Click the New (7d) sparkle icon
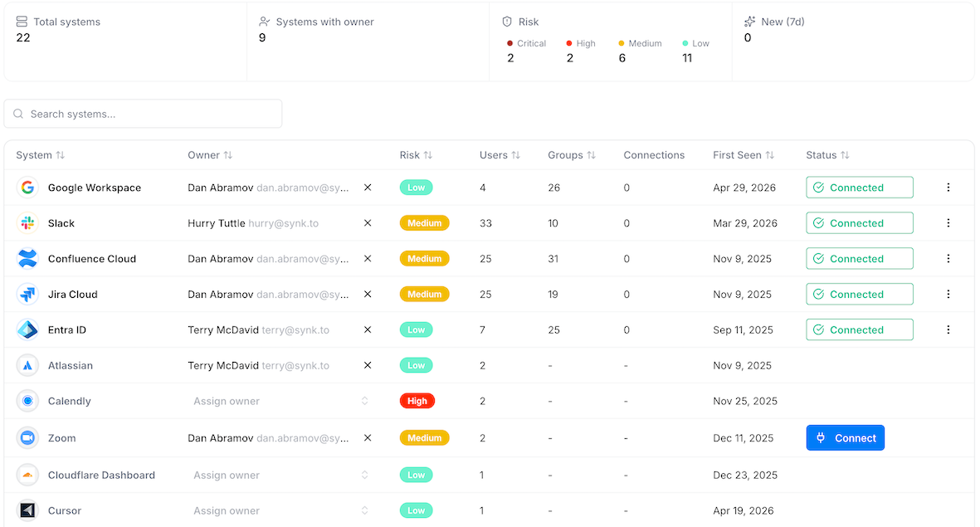Image resolution: width=980 pixels, height=527 pixels. [x=750, y=22]
